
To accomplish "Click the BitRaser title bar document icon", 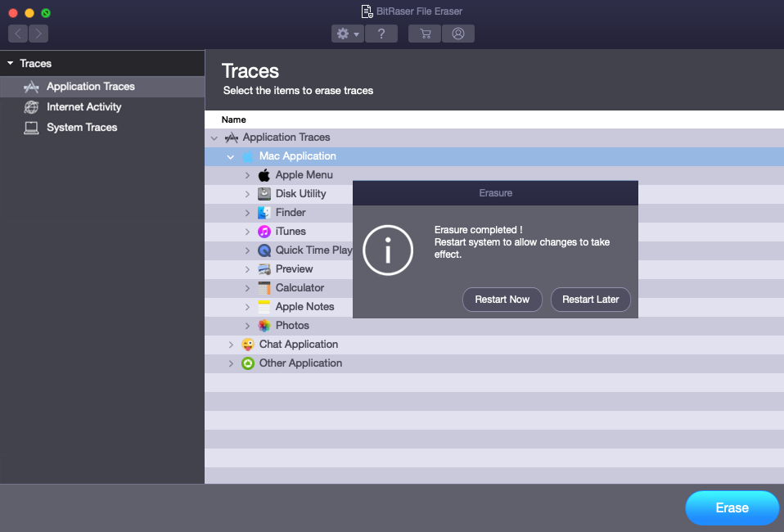I will pyautogui.click(x=367, y=11).
